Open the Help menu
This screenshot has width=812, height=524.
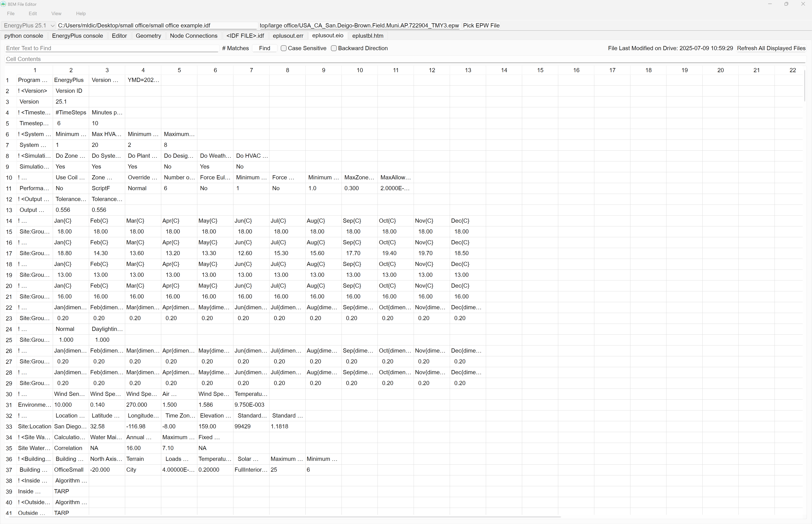pos(81,14)
